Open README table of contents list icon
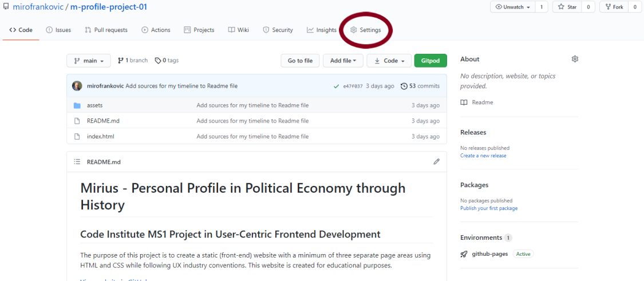Image resolution: width=644 pixels, height=281 pixels. (x=77, y=162)
